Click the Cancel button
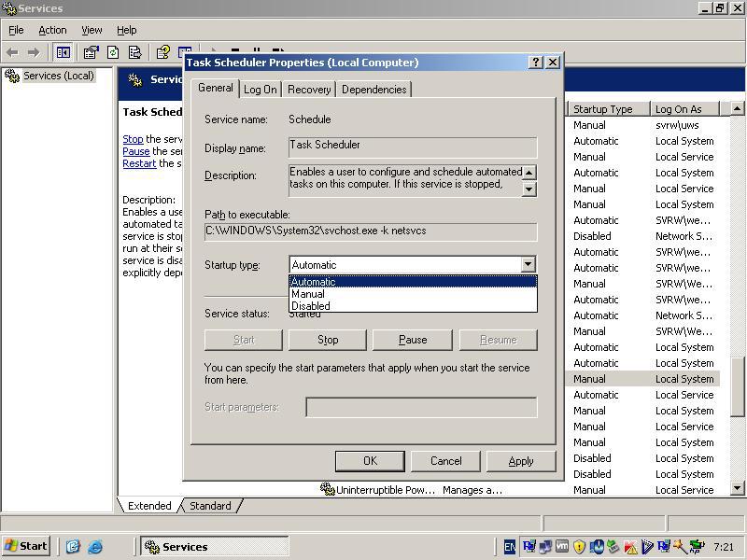Image resolution: width=747 pixels, height=560 pixels. coord(446,461)
